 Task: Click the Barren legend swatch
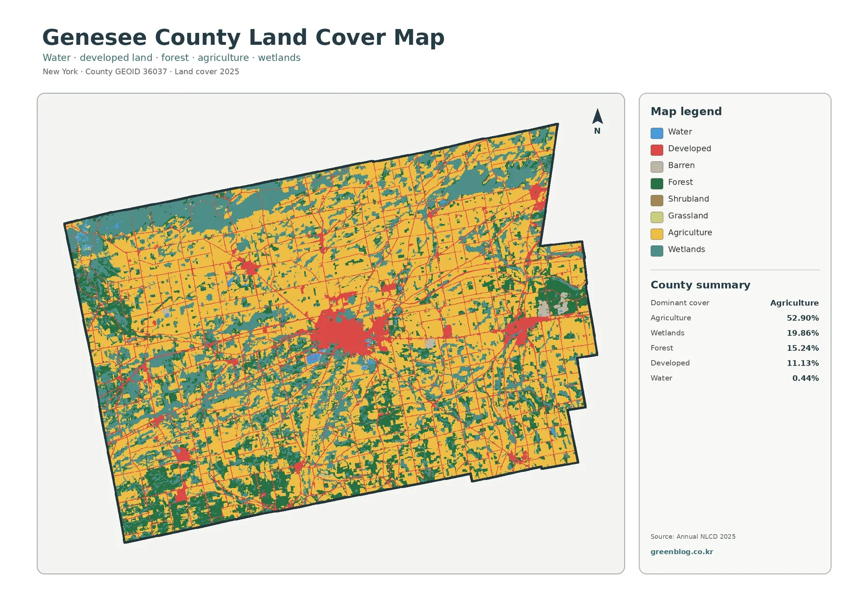coord(657,167)
